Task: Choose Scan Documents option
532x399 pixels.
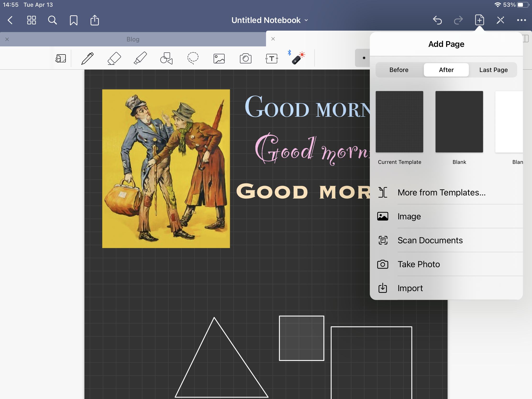Action: click(x=430, y=240)
